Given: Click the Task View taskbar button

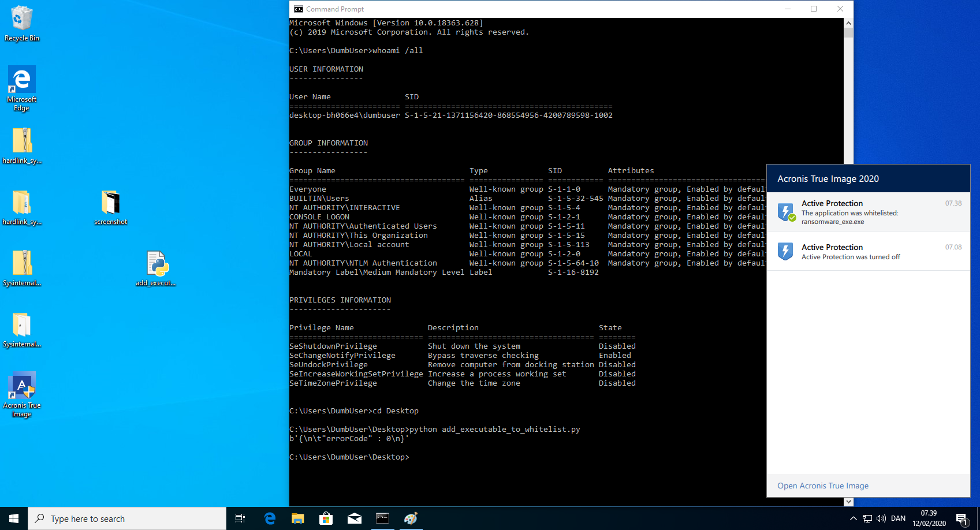Looking at the screenshot, I should pos(240,518).
